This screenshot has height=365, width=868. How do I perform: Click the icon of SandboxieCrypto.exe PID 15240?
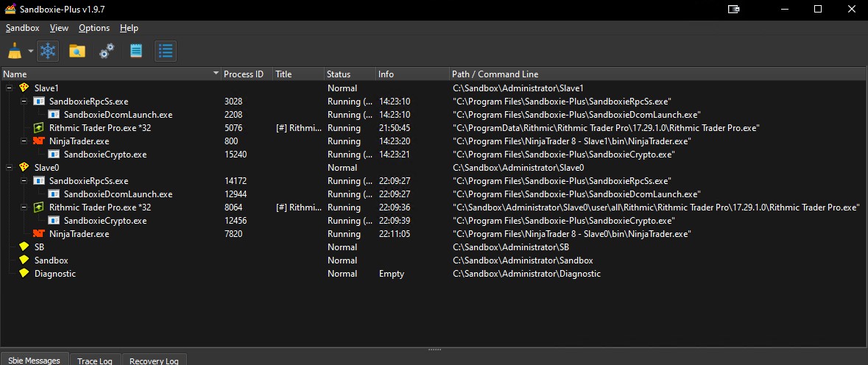(54, 155)
